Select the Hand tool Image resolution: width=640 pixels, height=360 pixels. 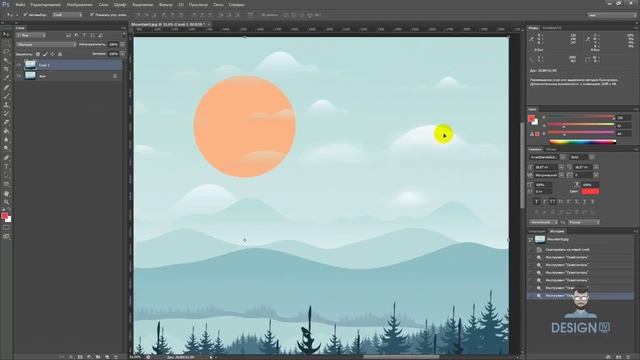tap(6, 193)
